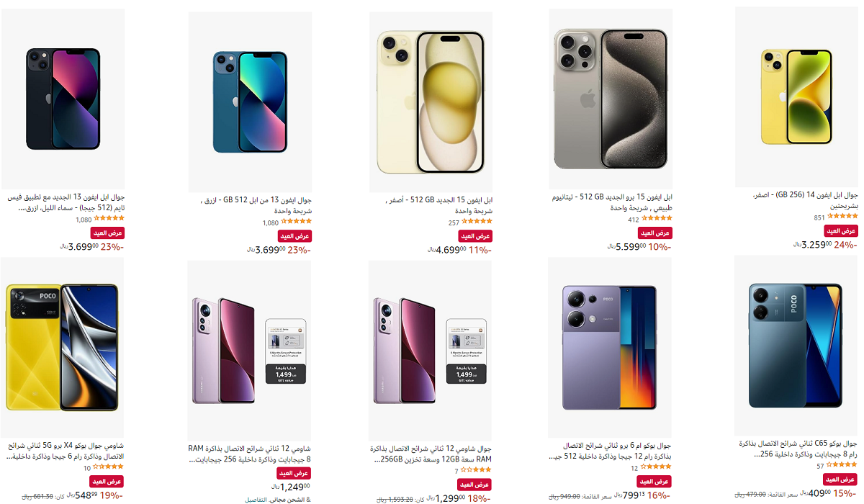Click the POCO M6 Pro title link
Screen dimensions: 864x504
[612, 450]
